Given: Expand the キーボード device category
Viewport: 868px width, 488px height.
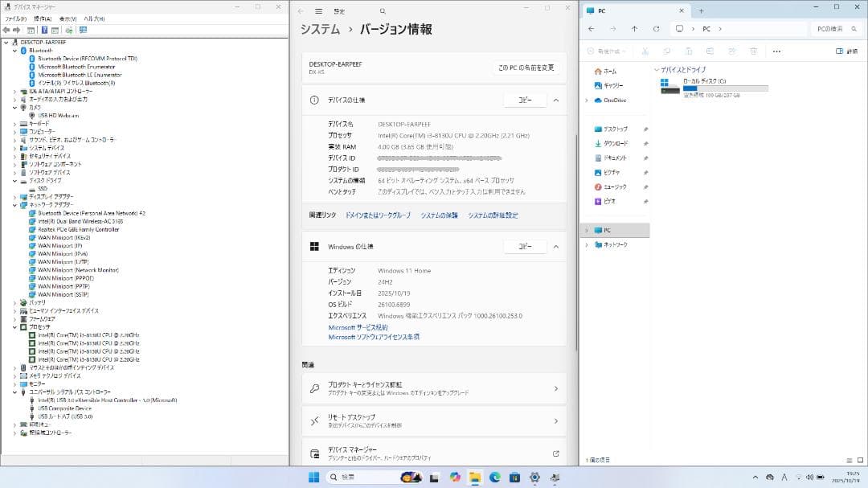Looking at the screenshot, I should [14, 123].
